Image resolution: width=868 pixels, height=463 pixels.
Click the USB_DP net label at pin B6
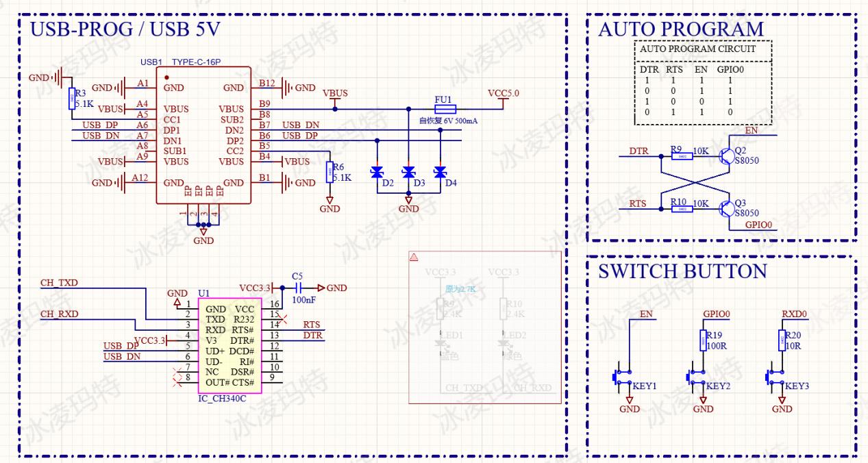[300, 136]
